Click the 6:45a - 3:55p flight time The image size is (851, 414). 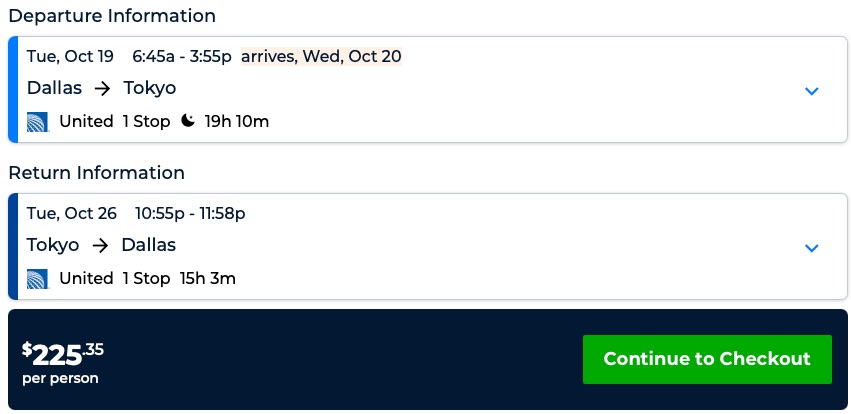pos(181,56)
